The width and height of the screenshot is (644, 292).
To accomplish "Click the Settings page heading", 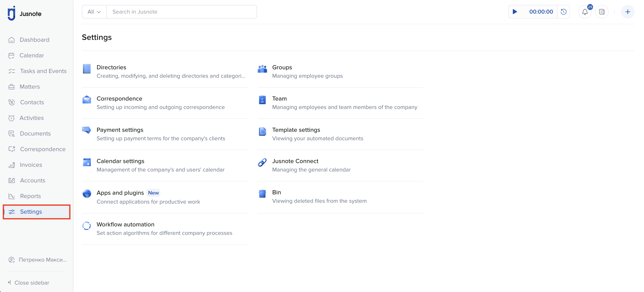I will click(x=97, y=37).
